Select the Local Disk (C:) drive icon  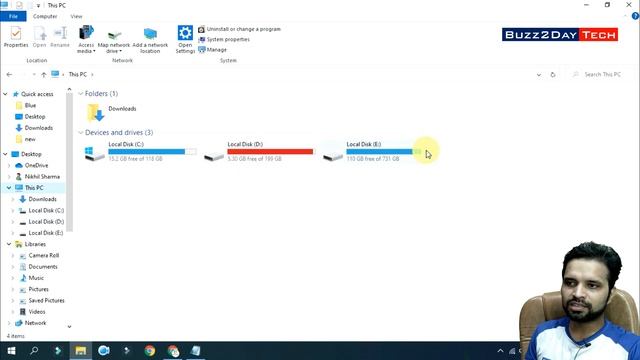95,153
